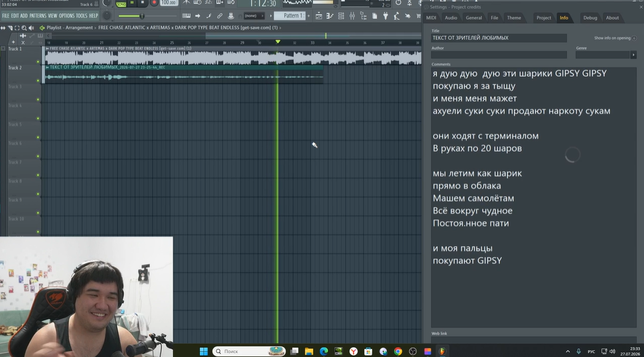Open the Theme settings tab
Image resolution: width=644 pixels, height=357 pixels.
(513, 18)
